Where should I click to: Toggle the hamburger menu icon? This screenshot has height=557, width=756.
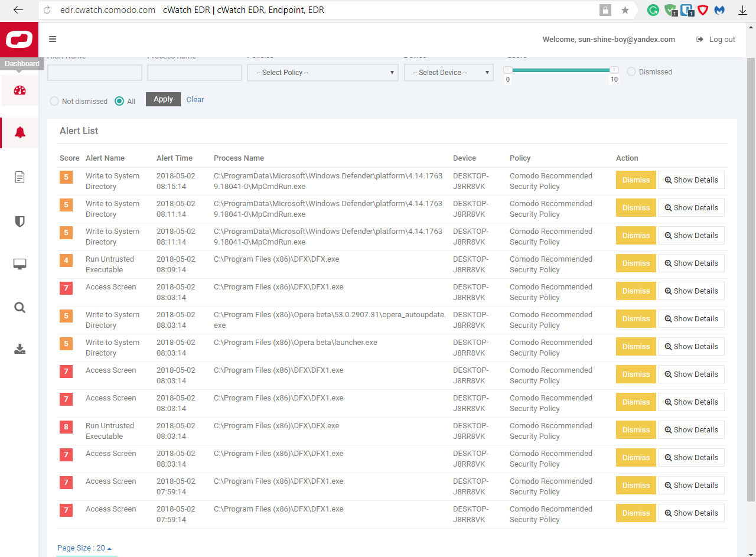[x=53, y=40]
